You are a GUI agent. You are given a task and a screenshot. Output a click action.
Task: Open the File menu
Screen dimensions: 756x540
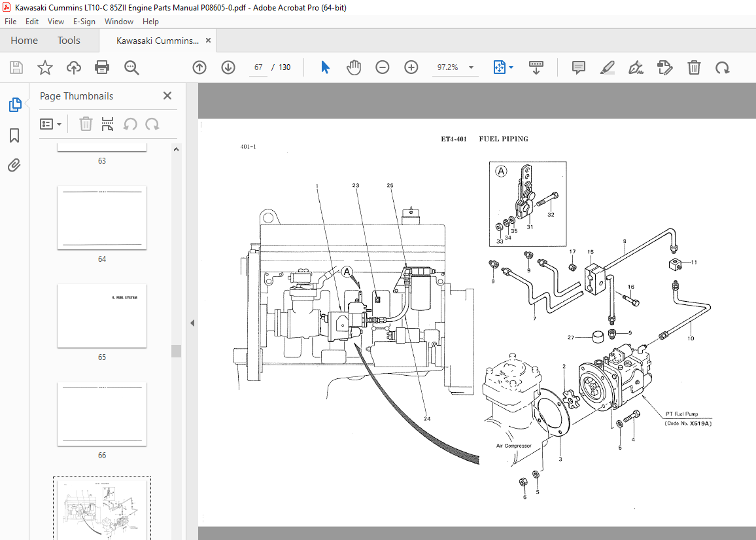click(x=10, y=21)
